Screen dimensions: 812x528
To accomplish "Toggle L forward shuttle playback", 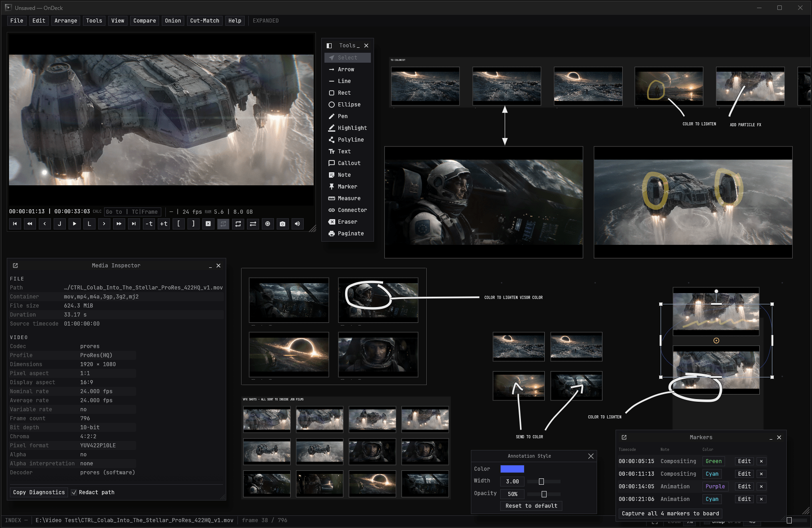I will (x=89, y=224).
